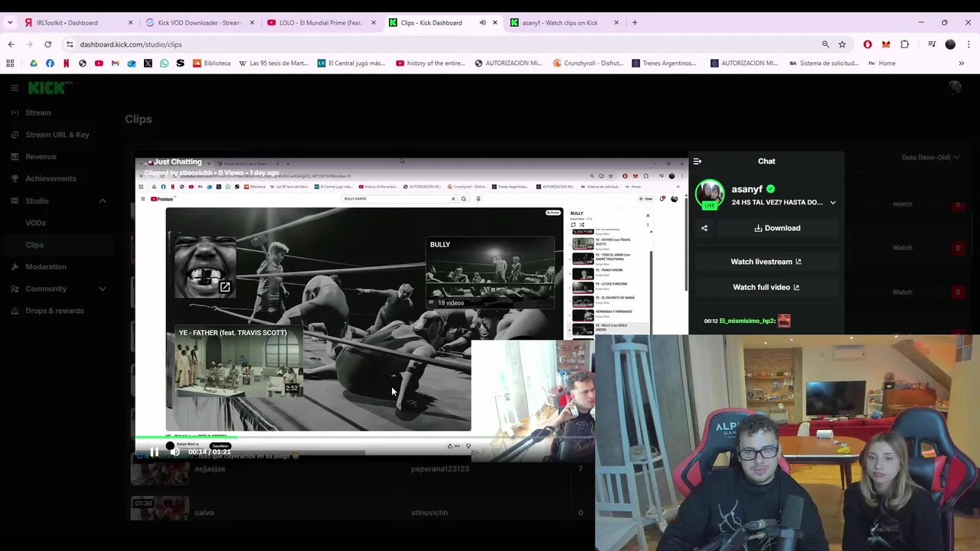Open the Home bookmark
This screenshot has width=980, height=551.
pyautogui.click(x=882, y=64)
